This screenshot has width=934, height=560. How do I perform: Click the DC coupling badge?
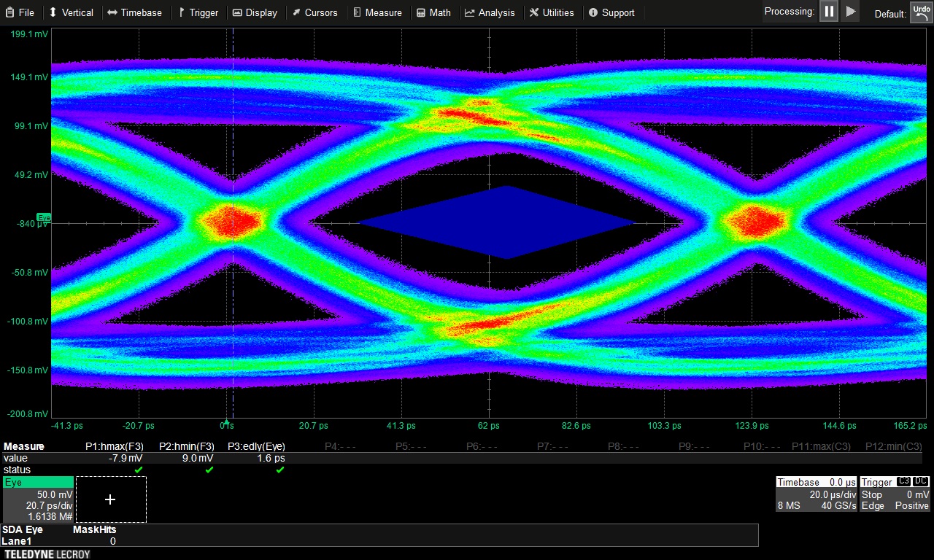tap(921, 481)
